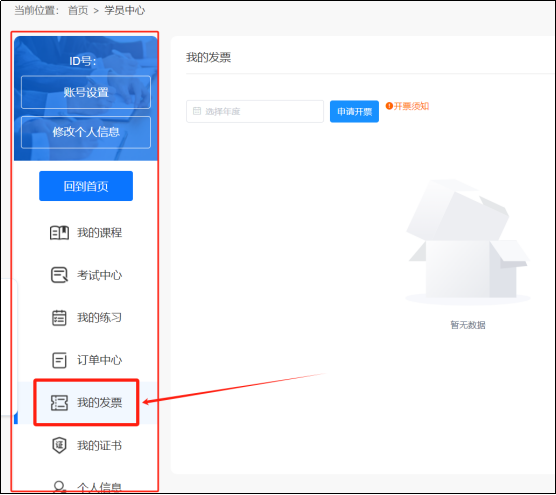Click 修改个人信息 button

(x=86, y=132)
